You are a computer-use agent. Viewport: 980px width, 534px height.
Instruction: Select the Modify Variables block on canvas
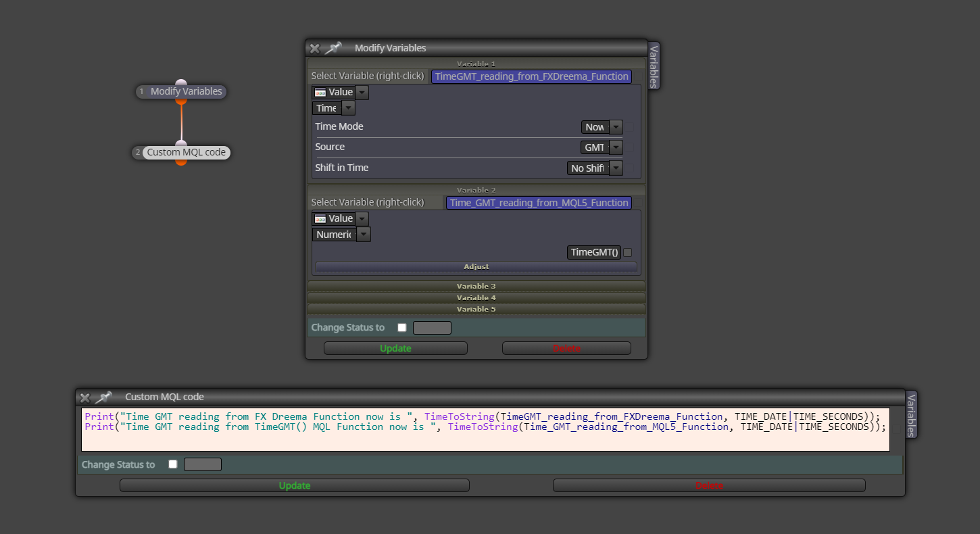(x=181, y=91)
